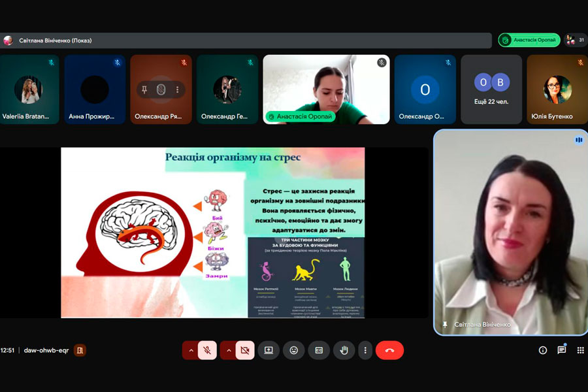Select Анна Прожир... participant tile

(x=95, y=90)
